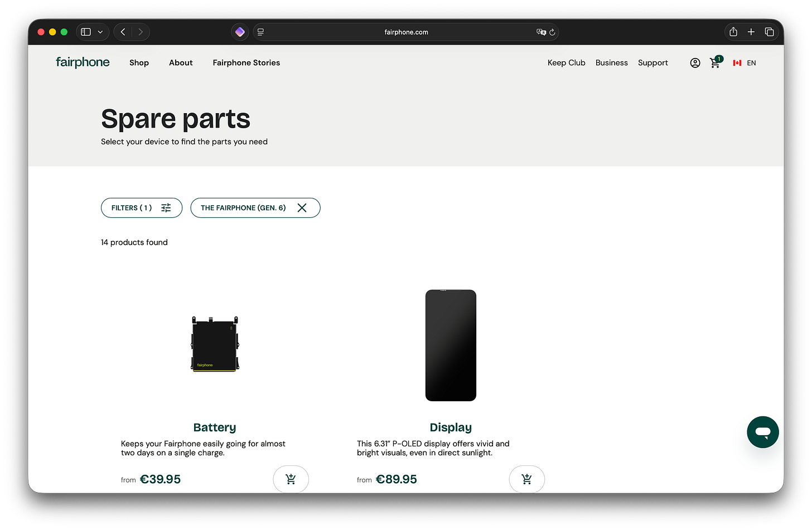
Task: Open the user account icon
Action: (x=695, y=63)
